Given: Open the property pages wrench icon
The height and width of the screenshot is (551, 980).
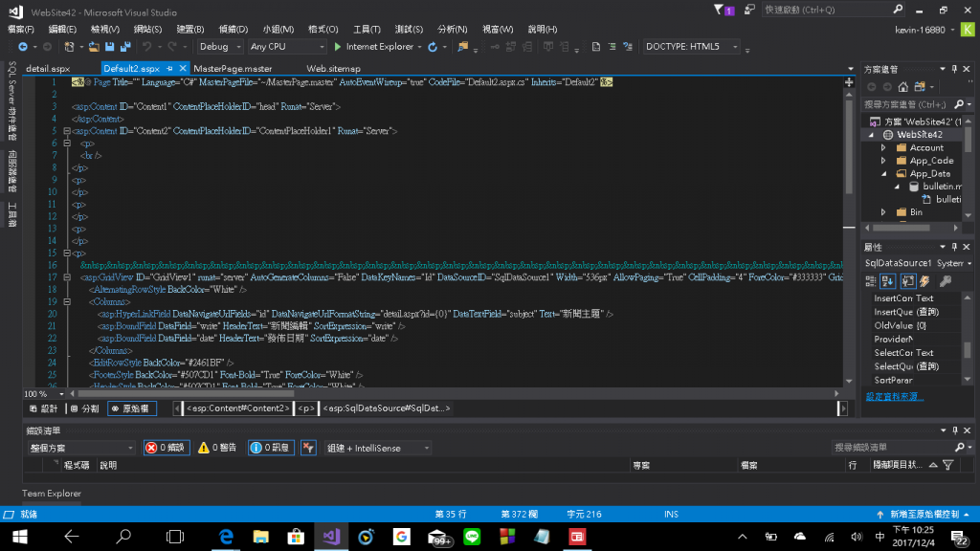Looking at the screenshot, I should pyautogui.click(x=946, y=281).
